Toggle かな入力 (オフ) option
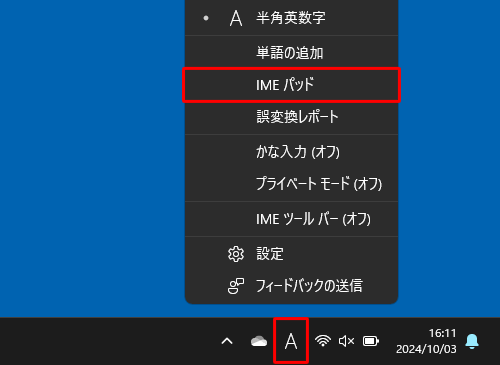The height and width of the screenshot is (365, 500). [291, 152]
